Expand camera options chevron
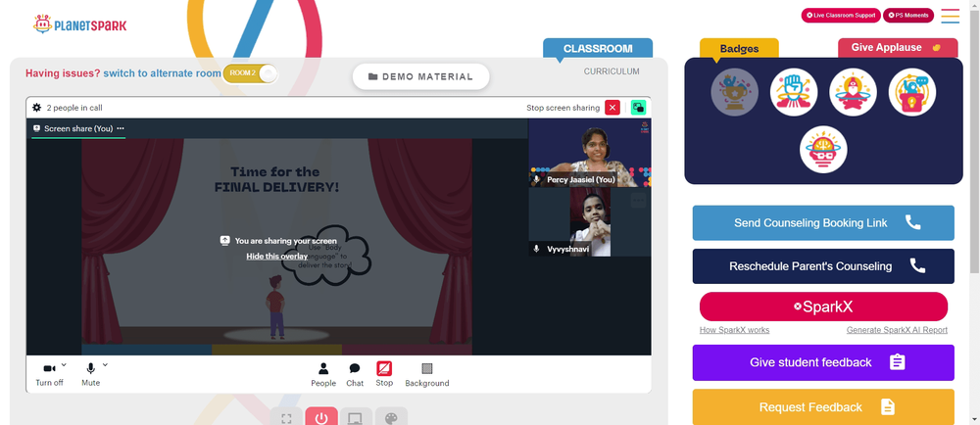This screenshot has height=425, width=980. tap(64, 365)
